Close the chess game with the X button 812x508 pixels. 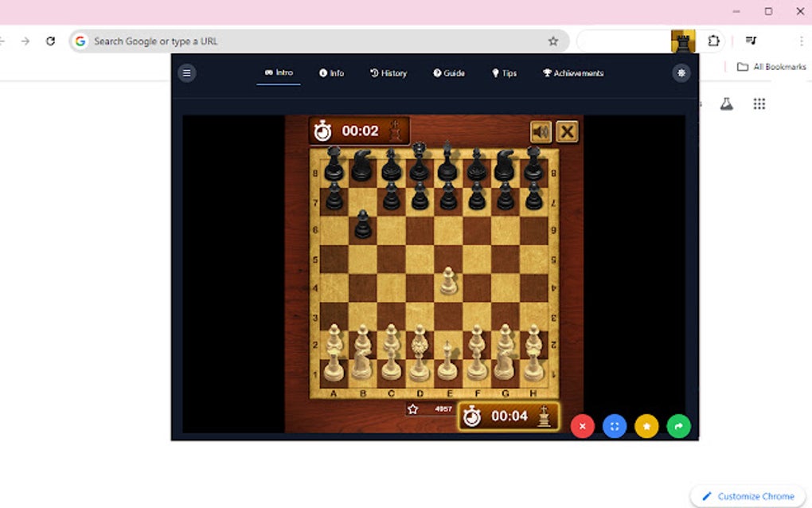[566, 131]
